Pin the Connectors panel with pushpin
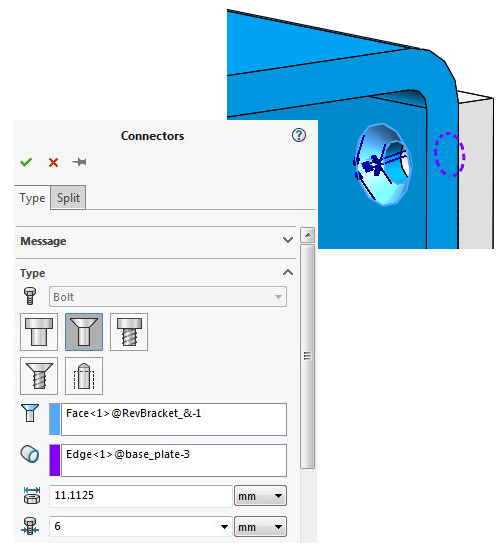Viewport: 496px width, 550px height. (x=79, y=162)
